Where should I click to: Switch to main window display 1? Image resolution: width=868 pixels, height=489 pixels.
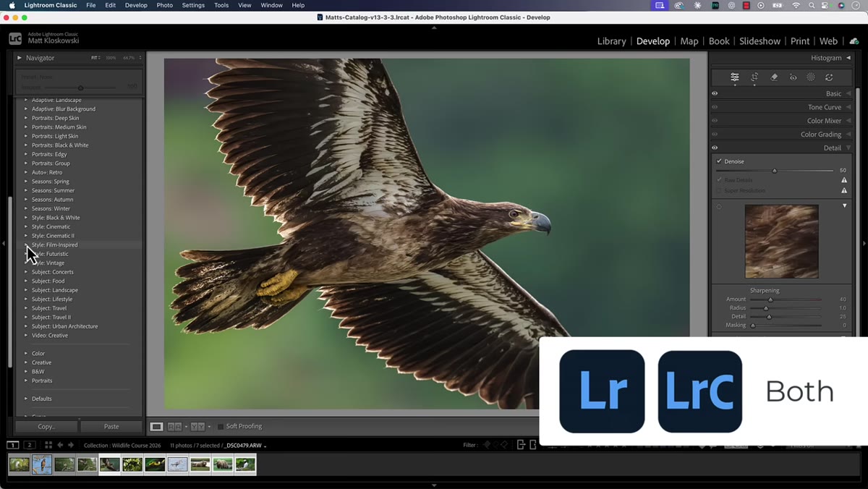pyautogui.click(x=13, y=445)
